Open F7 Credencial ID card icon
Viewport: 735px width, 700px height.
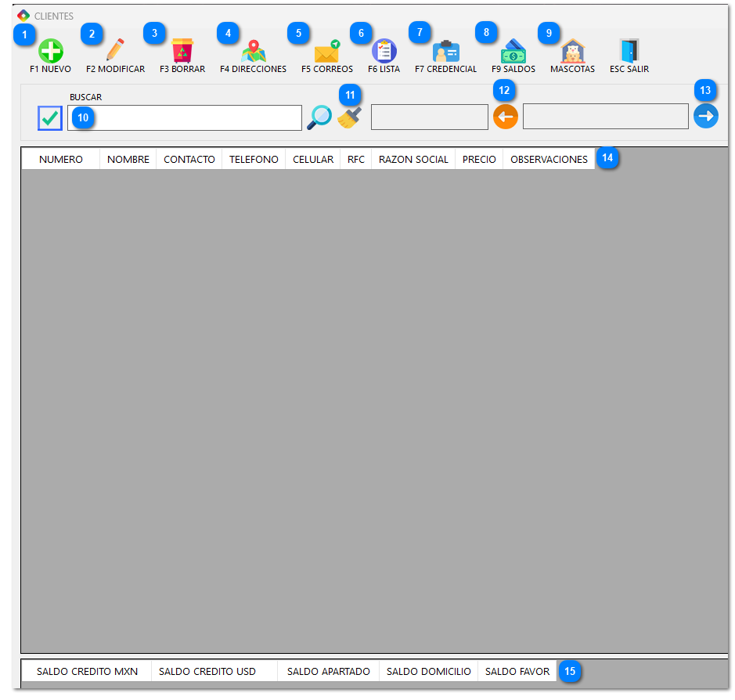tap(445, 52)
